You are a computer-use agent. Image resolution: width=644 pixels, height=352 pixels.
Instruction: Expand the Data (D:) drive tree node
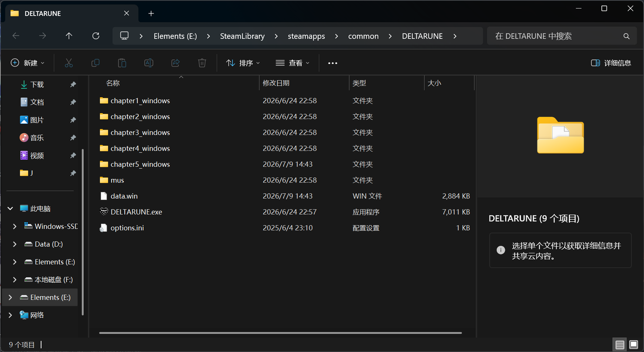click(x=15, y=244)
